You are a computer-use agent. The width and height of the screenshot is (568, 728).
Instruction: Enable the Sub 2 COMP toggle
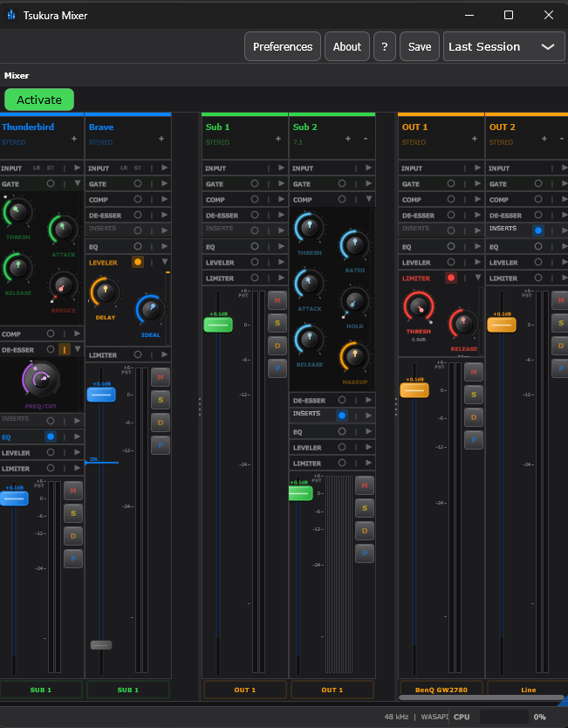(342, 199)
